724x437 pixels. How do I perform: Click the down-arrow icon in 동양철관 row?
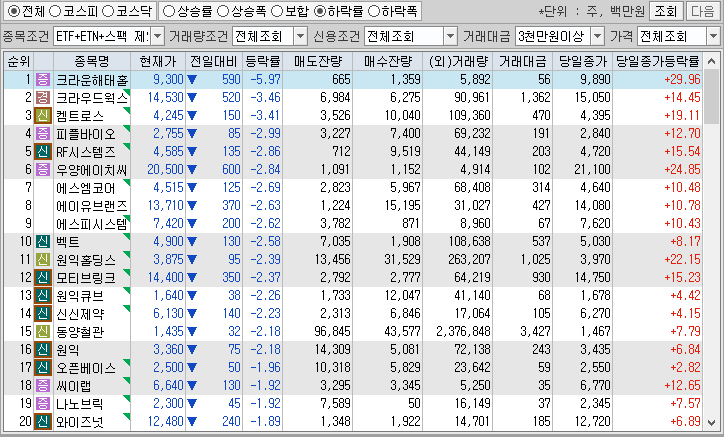[192, 332]
